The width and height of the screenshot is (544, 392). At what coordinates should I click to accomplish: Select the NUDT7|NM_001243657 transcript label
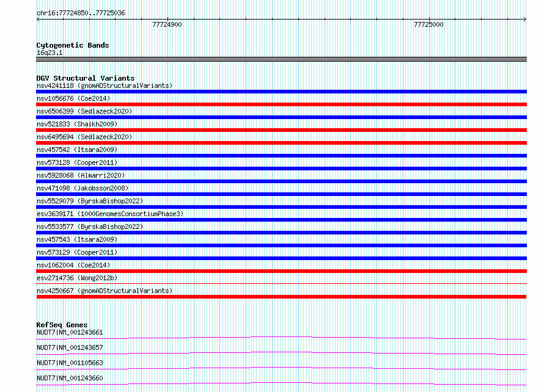click(70, 347)
